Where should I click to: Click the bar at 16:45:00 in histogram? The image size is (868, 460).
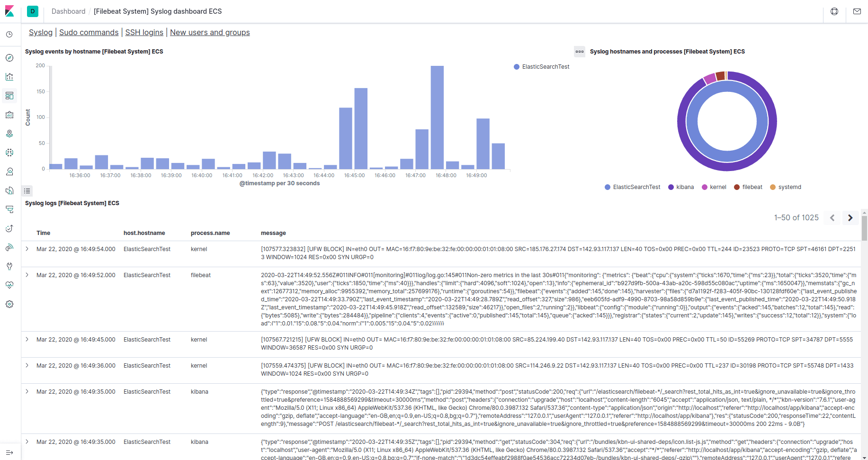click(361, 128)
